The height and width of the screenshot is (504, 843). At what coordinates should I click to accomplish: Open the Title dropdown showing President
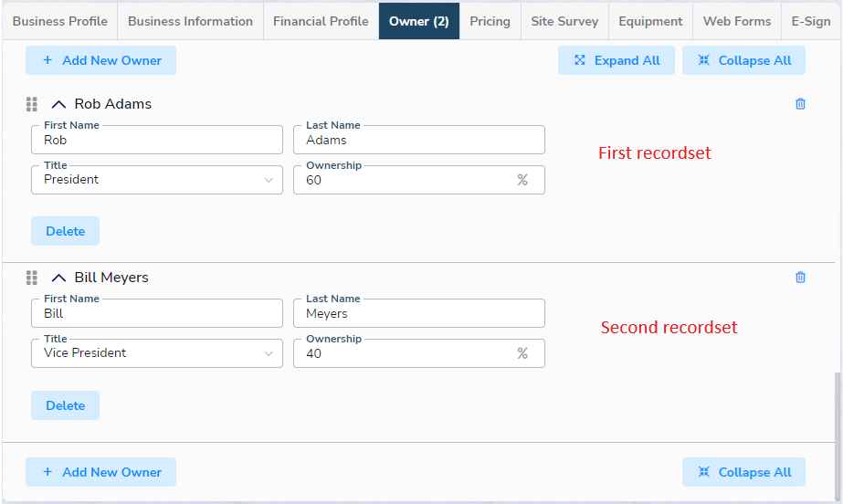156,180
